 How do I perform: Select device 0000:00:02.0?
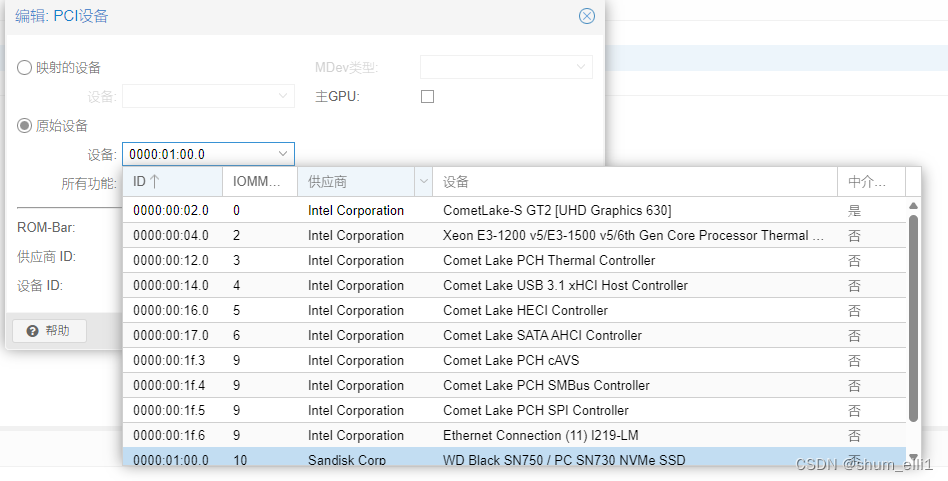pyautogui.click(x=514, y=210)
